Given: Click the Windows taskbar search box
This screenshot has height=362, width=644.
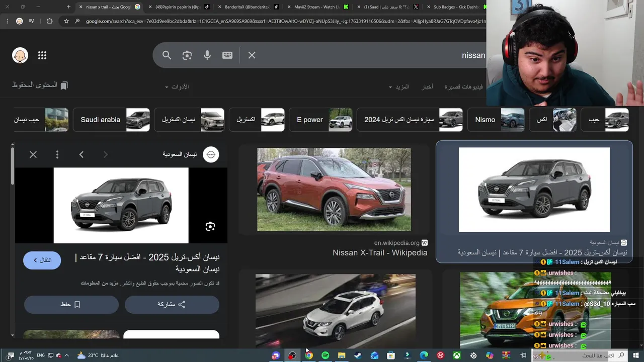Looking at the screenshot, I should 580,355.
